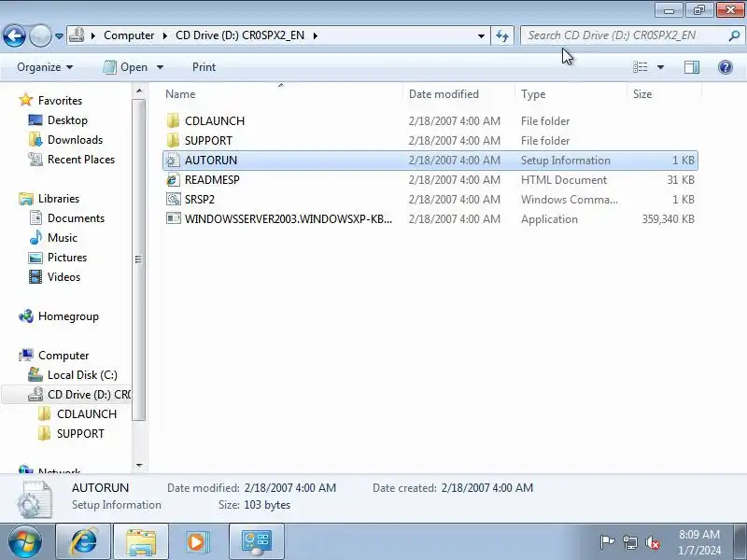Sort by the Name column header
The height and width of the screenshot is (560, 747).
[x=282, y=94]
